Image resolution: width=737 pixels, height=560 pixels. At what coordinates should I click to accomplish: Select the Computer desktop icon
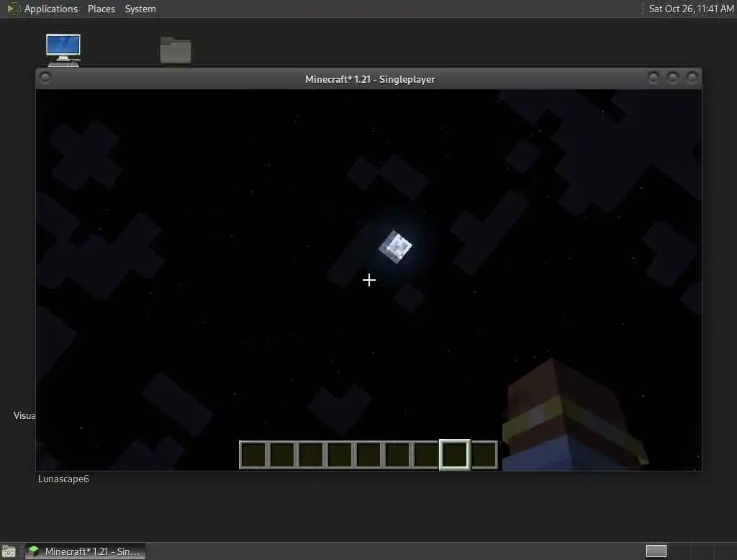(63, 50)
